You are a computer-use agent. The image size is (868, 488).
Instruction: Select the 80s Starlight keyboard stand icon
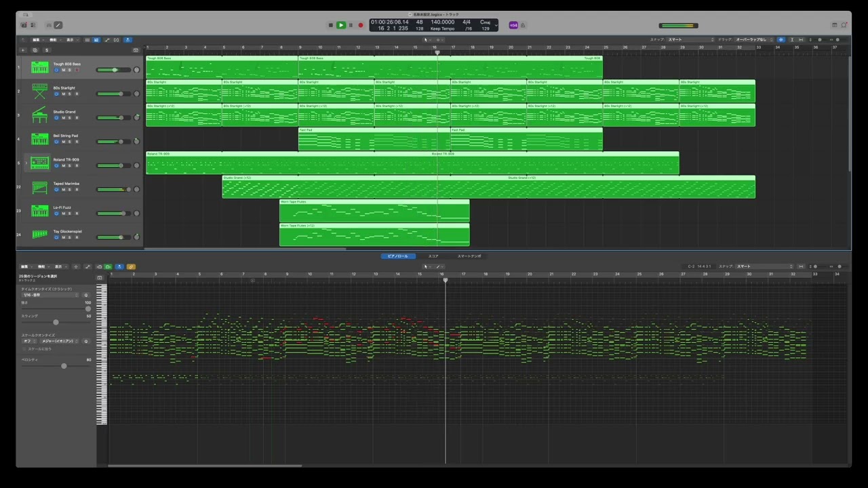tap(40, 91)
